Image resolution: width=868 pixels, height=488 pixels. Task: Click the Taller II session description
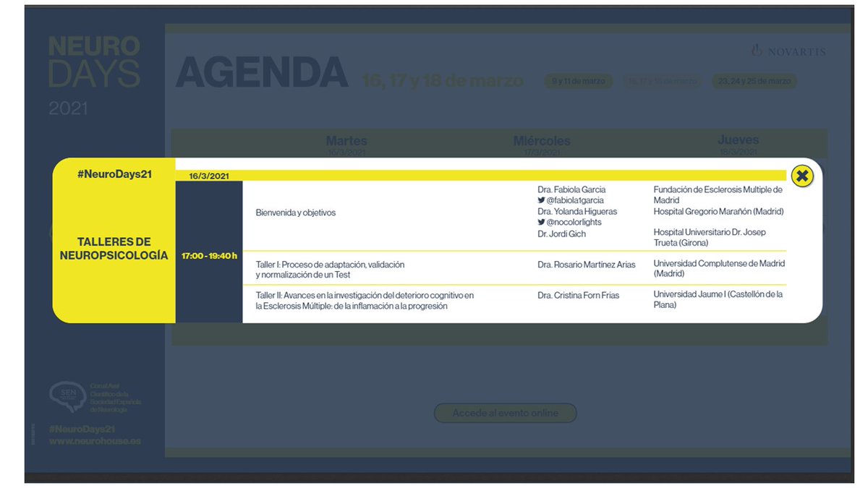point(365,301)
